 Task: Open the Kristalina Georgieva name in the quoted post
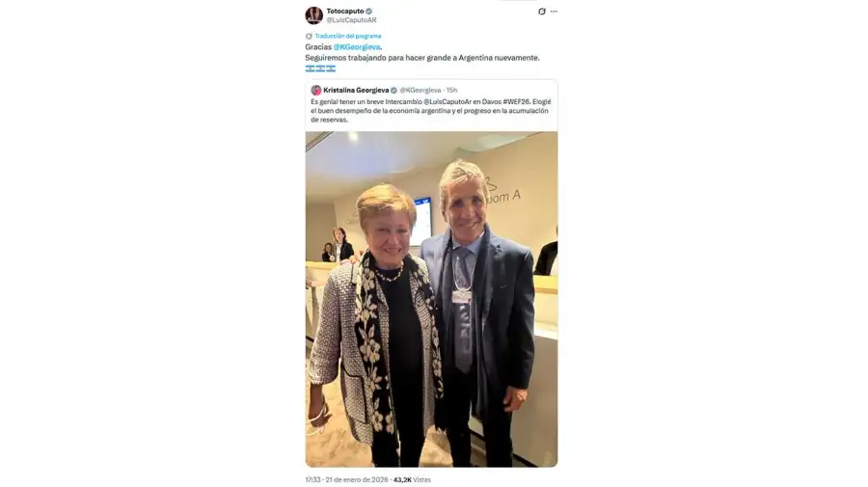pos(356,91)
